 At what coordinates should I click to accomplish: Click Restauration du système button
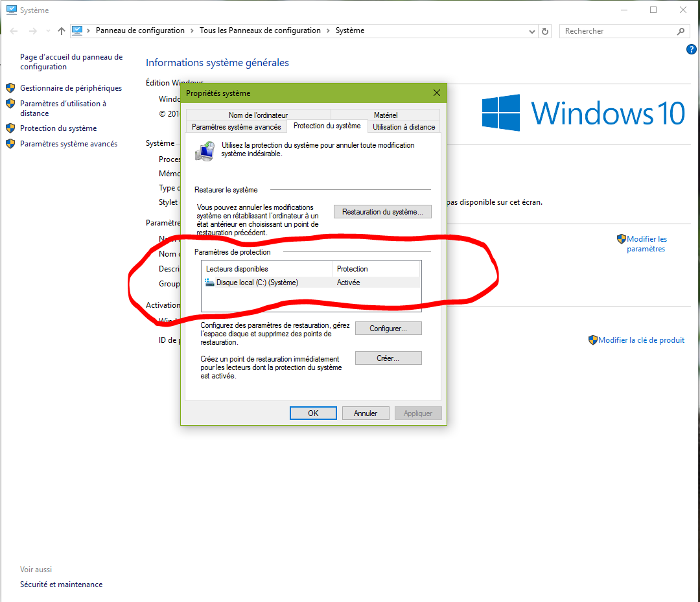382,211
